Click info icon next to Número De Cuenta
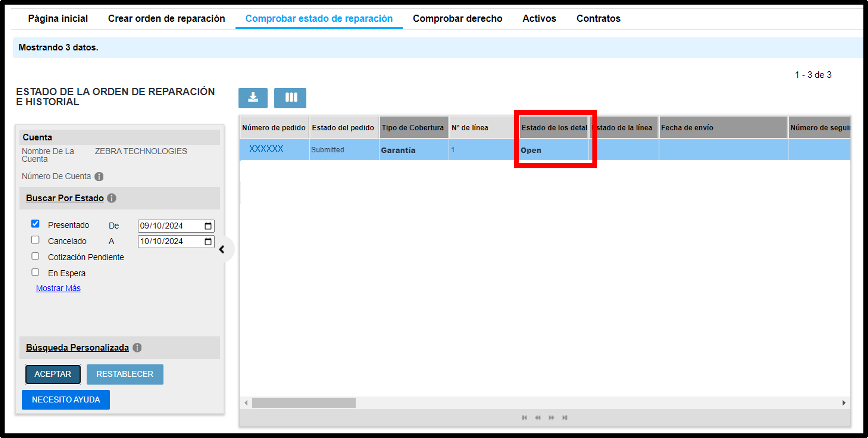Image resolution: width=868 pixels, height=438 pixels. tap(99, 176)
